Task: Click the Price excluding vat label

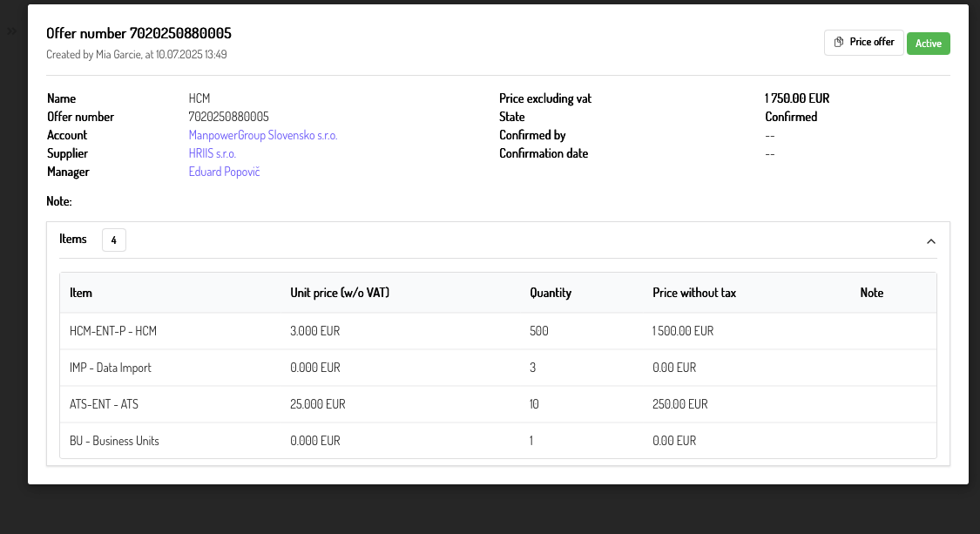Action: coord(545,98)
